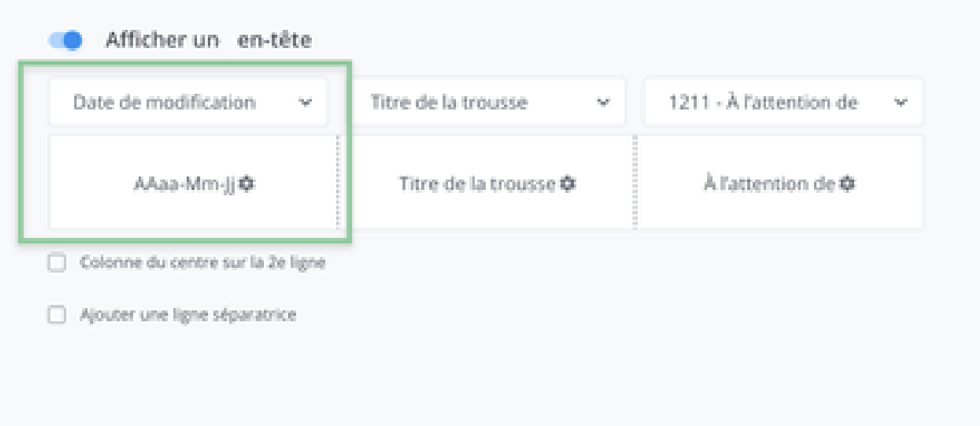Click the "Ajouter une ligne séparatrice" label
The height and width of the screenshot is (426, 980).
(188, 315)
